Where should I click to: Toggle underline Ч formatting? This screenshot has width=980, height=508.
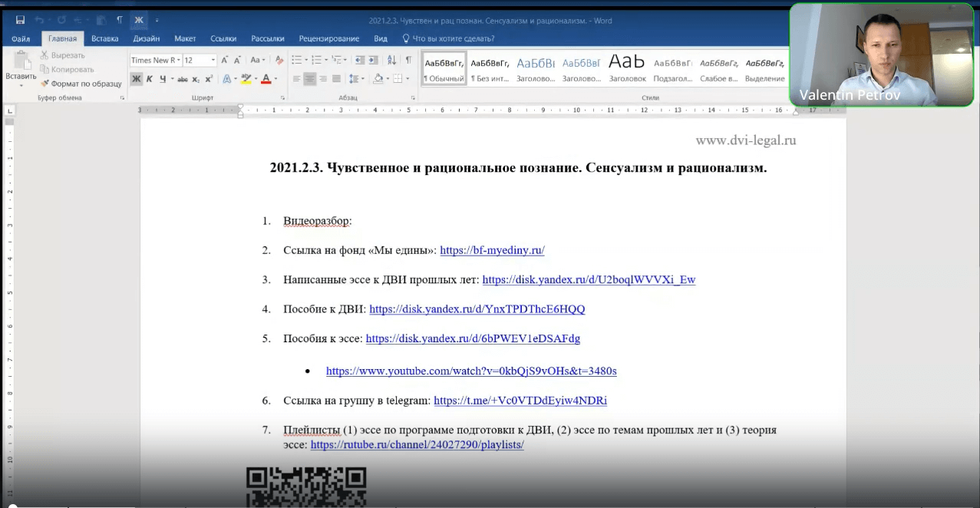point(163,78)
